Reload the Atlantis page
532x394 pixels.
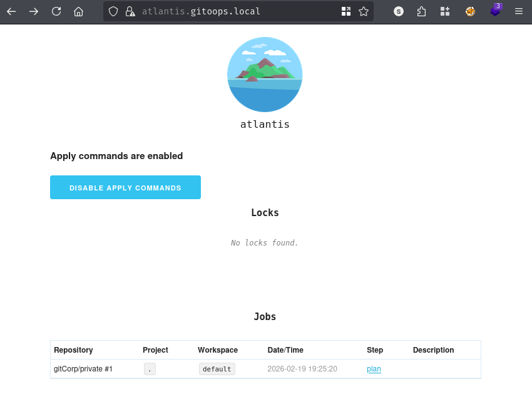click(x=56, y=11)
